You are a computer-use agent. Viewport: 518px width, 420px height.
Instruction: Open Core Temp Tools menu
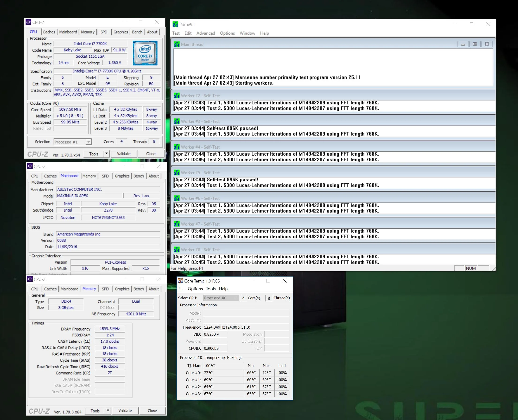coord(211,289)
